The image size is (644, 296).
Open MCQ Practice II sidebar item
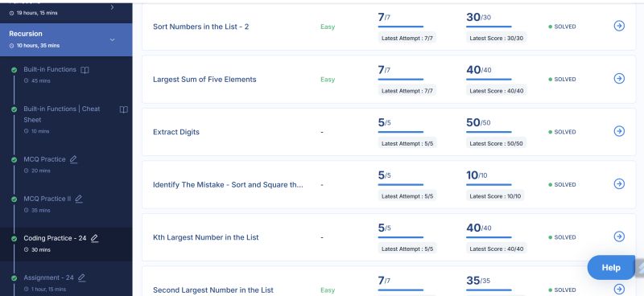(47, 199)
